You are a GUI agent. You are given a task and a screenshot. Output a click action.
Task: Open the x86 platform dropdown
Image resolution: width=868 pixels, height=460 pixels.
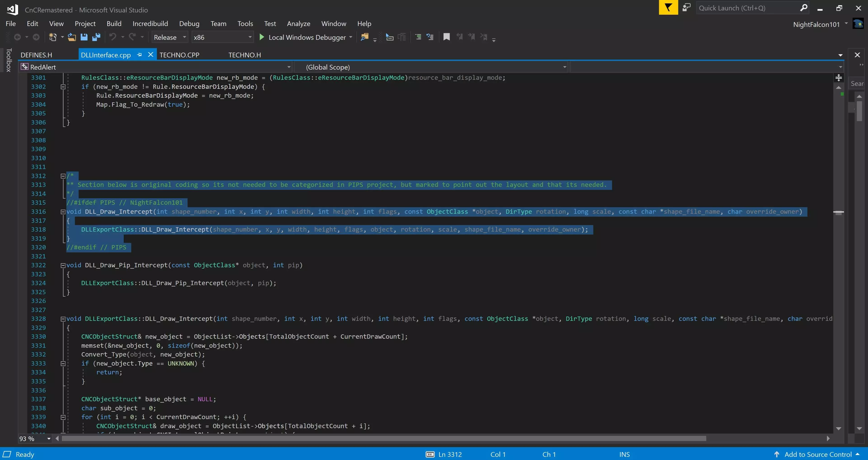coord(250,37)
